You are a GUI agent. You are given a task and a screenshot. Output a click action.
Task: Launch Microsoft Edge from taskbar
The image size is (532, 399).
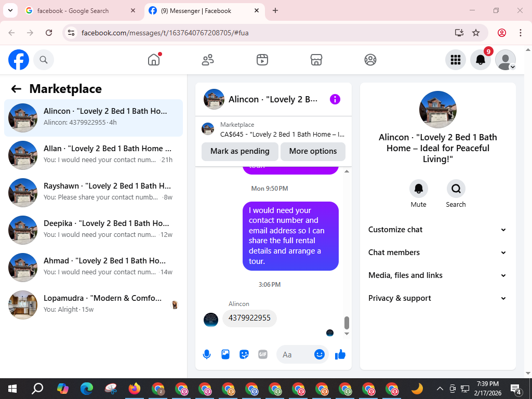pos(87,389)
